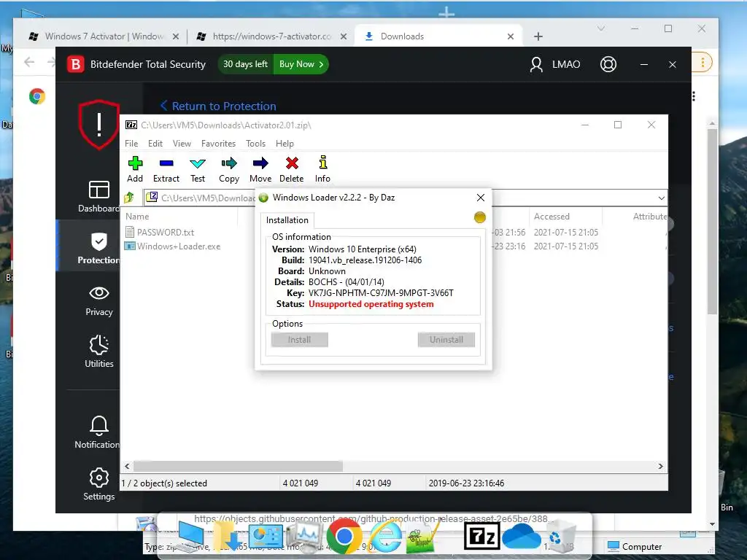Open Bitdefender Notifications

tap(98, 432)
